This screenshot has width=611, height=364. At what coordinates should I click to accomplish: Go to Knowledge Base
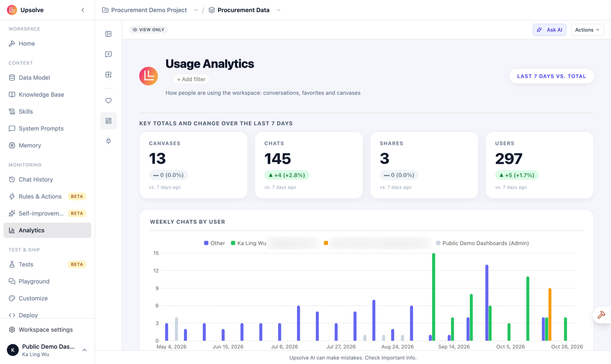(47, 95)
